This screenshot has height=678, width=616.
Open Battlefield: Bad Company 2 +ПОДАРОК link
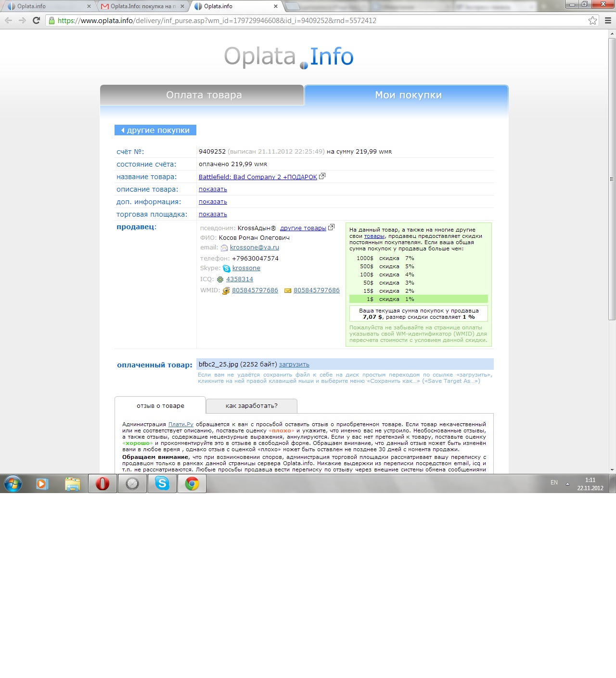(x=258, y=177)
